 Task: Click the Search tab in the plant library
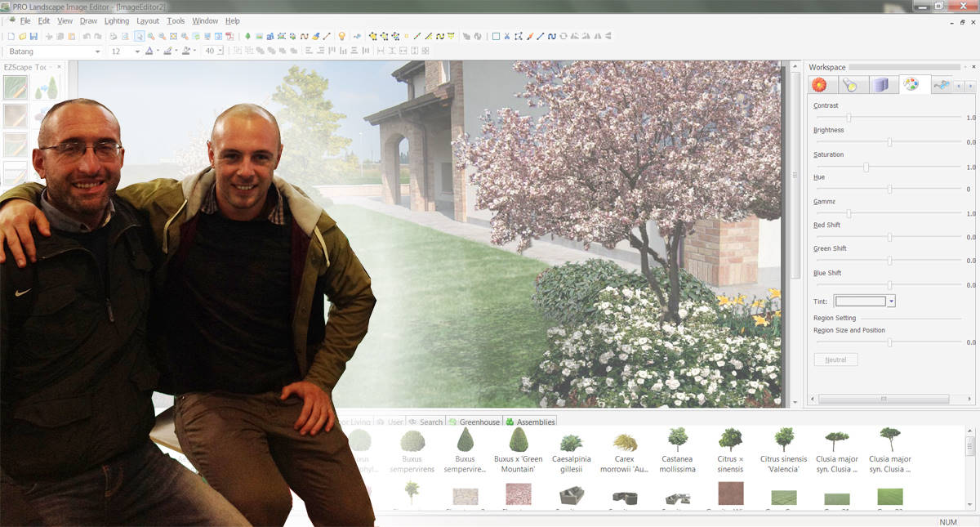click(x=430, y=422)
